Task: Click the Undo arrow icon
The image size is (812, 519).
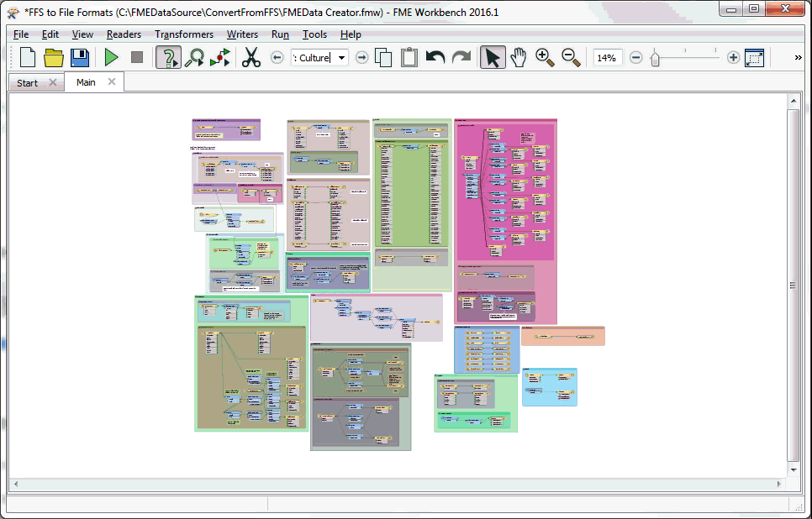Action: pos(435,58)
